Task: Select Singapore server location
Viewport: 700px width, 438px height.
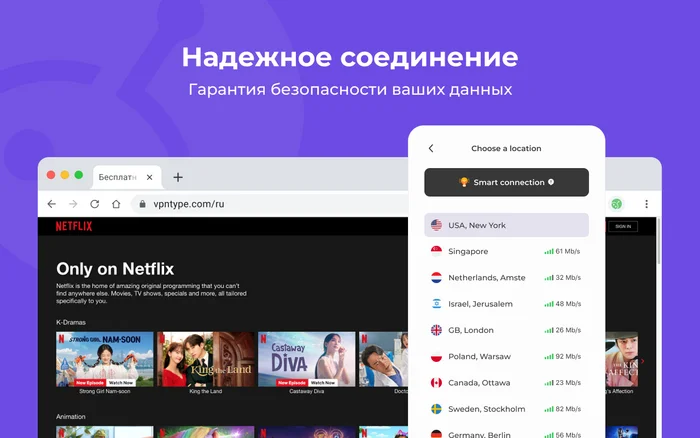Action: coord(506,251)
